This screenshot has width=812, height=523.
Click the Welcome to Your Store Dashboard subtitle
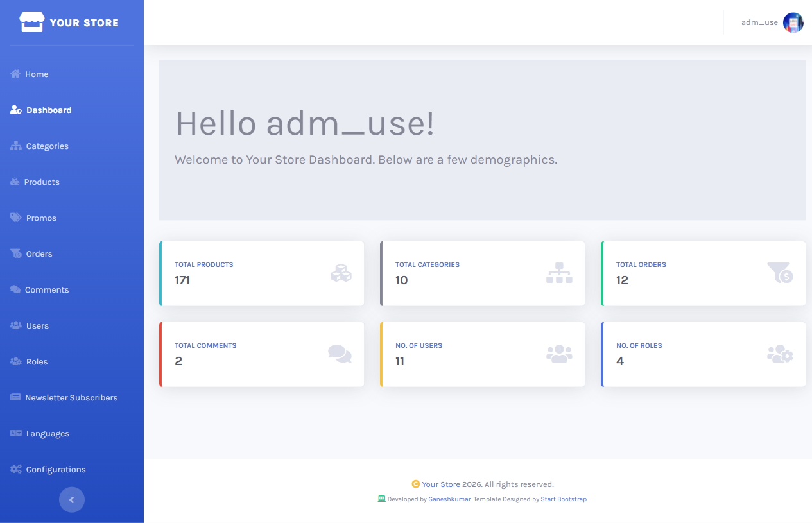pos(366,159)
